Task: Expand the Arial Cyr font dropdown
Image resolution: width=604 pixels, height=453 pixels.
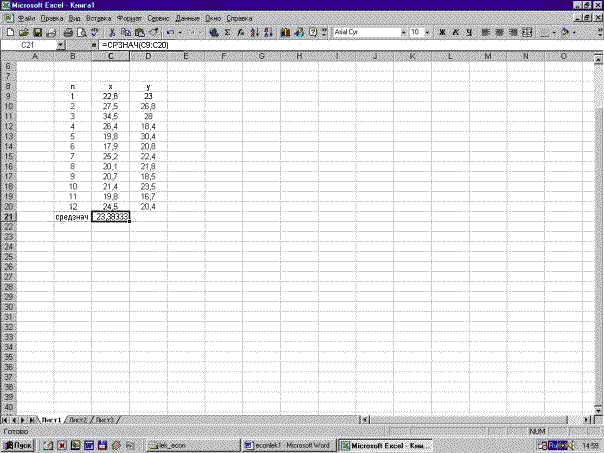Action: [x=402, y=32]
